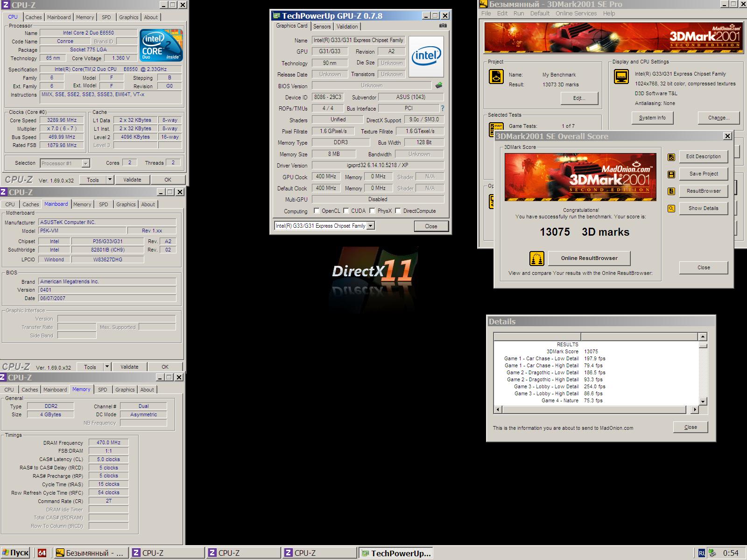Click Details horizontal scroll right arrow
Viewport: 747px width, 560px height.
[695, 409]
